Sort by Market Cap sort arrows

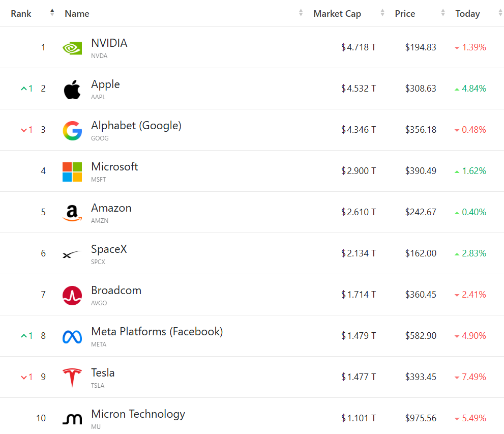[x=382, y=13]
